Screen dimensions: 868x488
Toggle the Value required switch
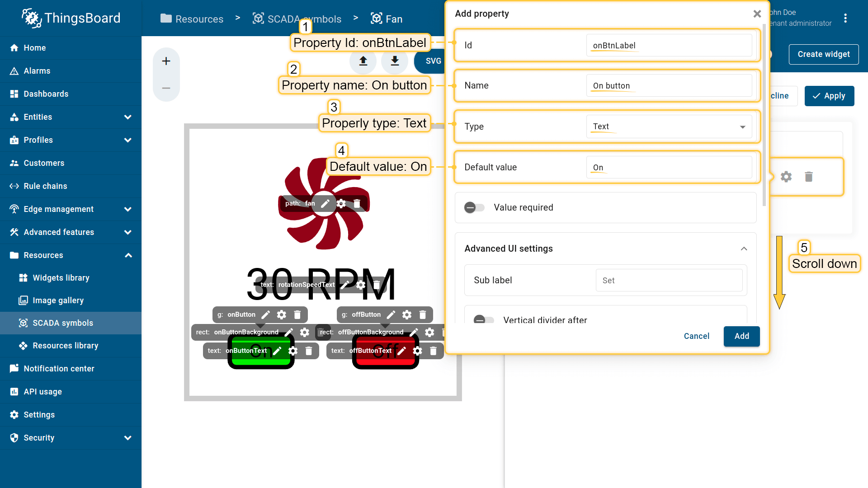[x=474, y=208]
